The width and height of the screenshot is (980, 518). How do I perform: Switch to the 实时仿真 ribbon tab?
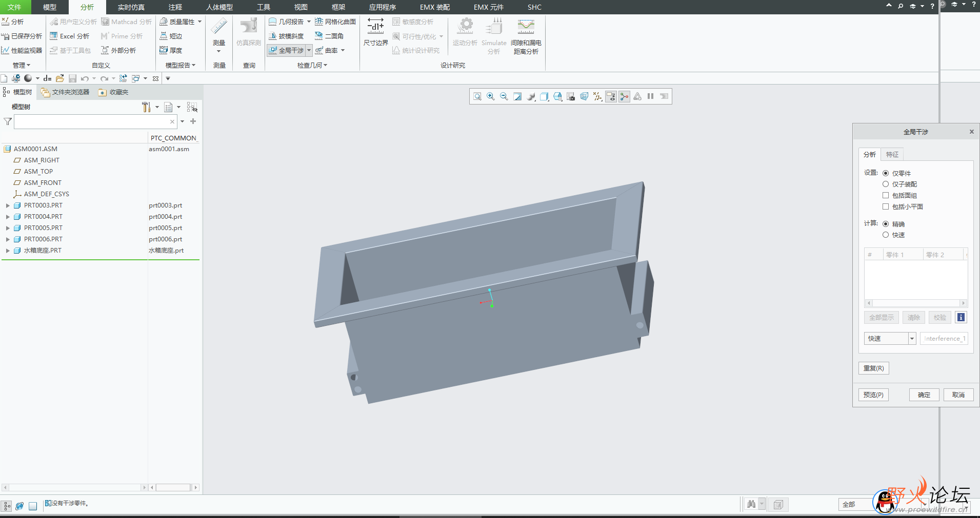click(x=131, y=7)
